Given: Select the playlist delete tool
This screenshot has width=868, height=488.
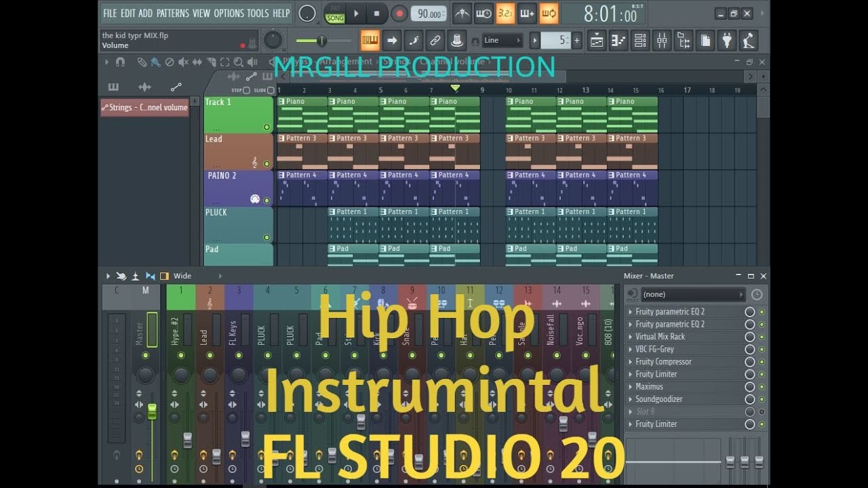Looking at the screenshot, I should click(170, 62).
